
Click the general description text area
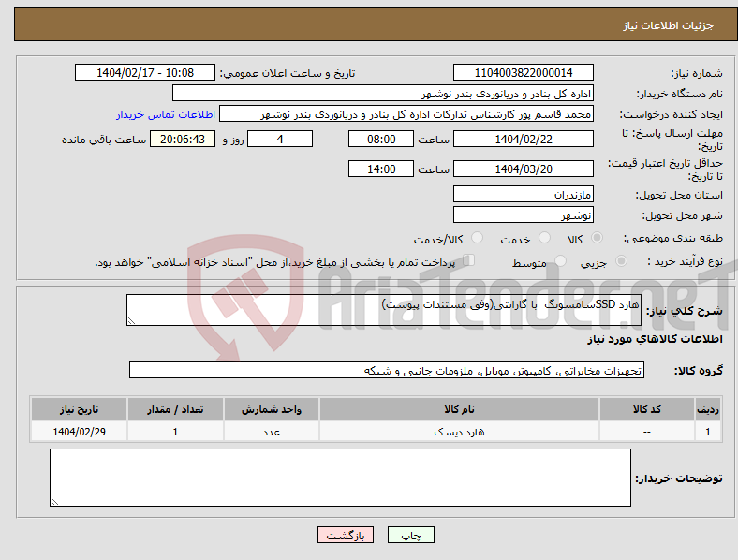[384, 310]
